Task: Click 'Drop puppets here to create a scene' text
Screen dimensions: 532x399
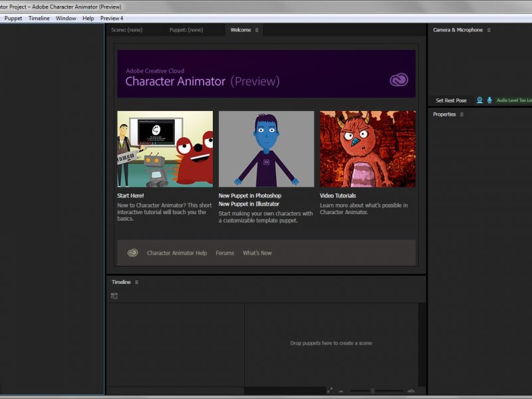Action: point(331,343)
